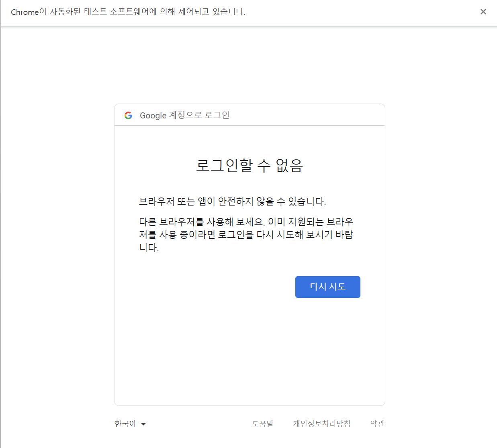Open the 개인정보처리방침 privacy link
The width and height of the screenshot is (497, 448).
tap(322, 424)
